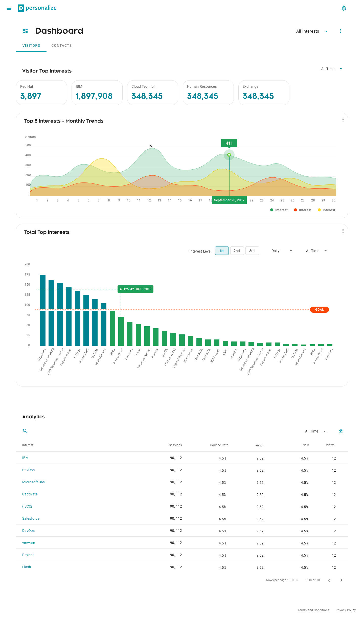364x617 pixels.
Task: Toggle the red Interest legend series
Action: (x=303, y=210)
